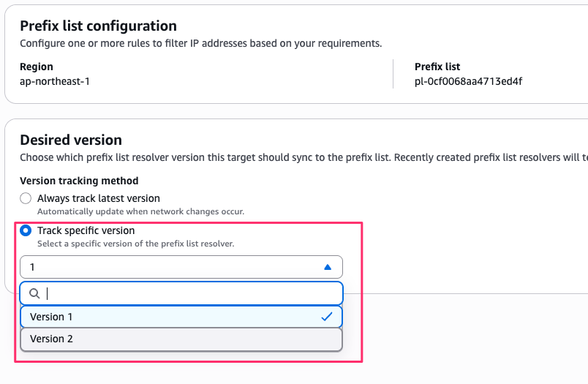Click the Prefix list configuration heading
Viewport: 588px width, 384px height.
coord(98,27)
